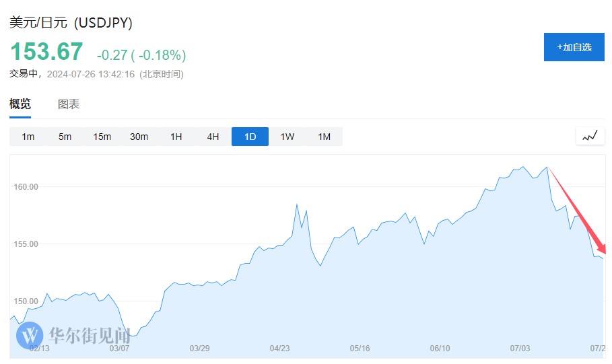612x364 pixels.
Task: Switch chart to 5m interval
Action: (x=65, y=137)
